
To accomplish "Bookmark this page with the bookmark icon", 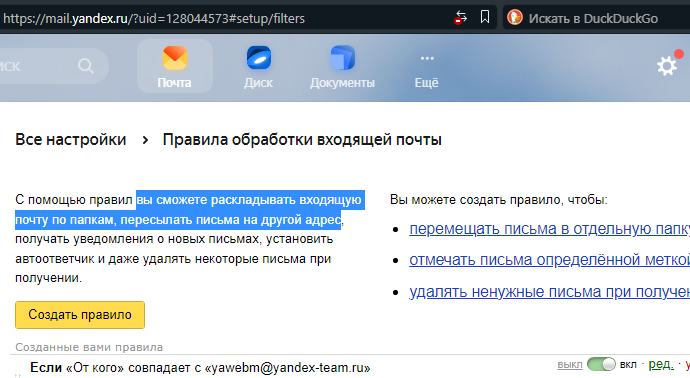I will tap(484, 18).
